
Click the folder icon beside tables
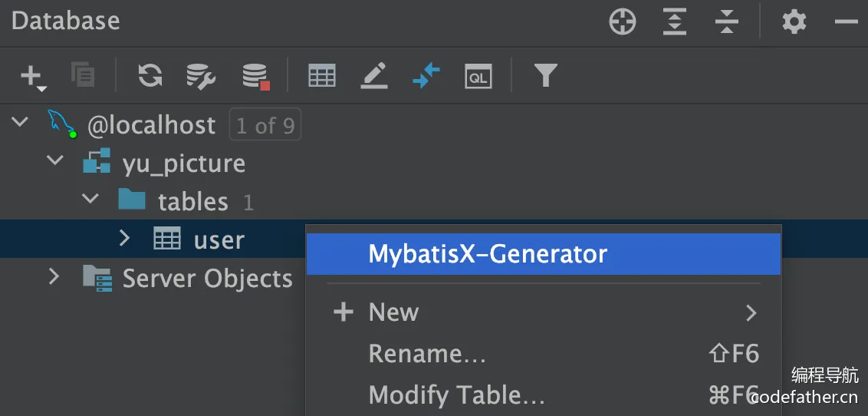[131, 198]
